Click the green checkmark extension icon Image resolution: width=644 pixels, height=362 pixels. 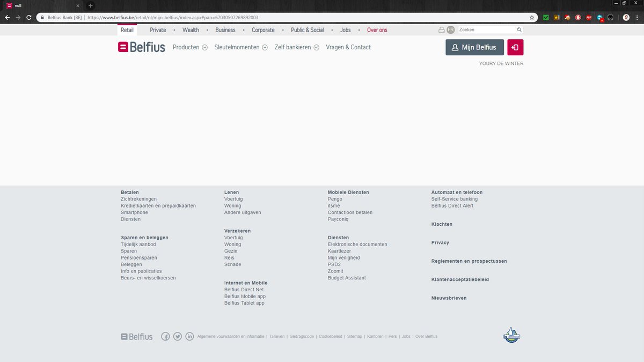pyautogui.click(x=546, y=17)
